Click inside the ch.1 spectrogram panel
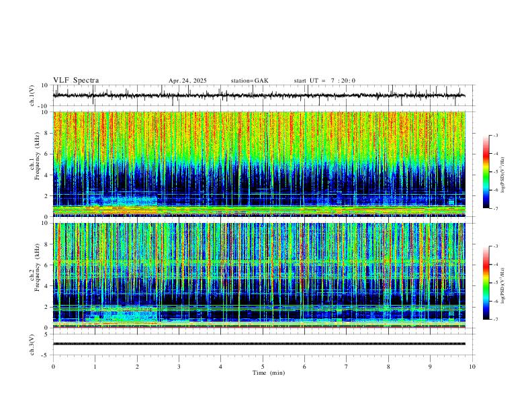This screenshot has width=532, height=411. 259,164
